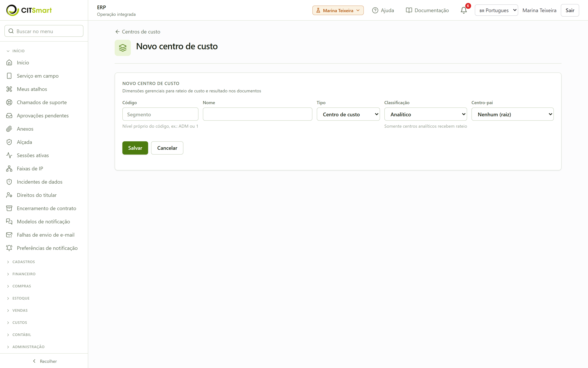Expand the CUSTOS menu section
588x368 pixels.
[17, 323]
